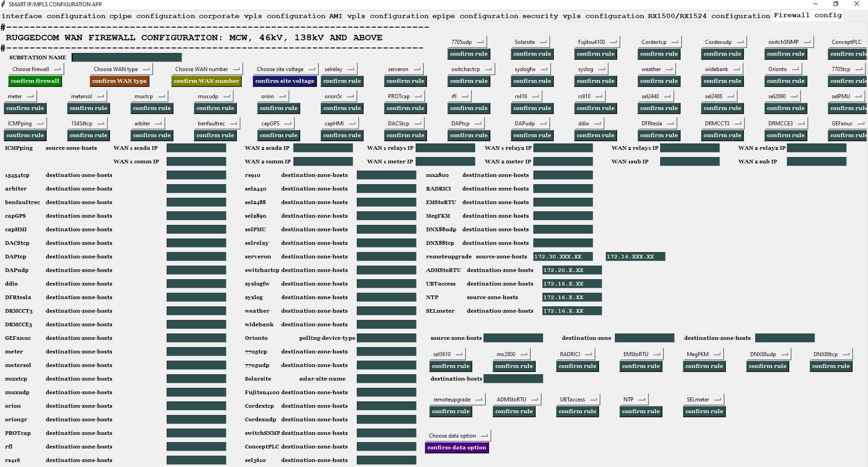Click the WAN 1 scada IP field
868x467 pixels.
196,148
